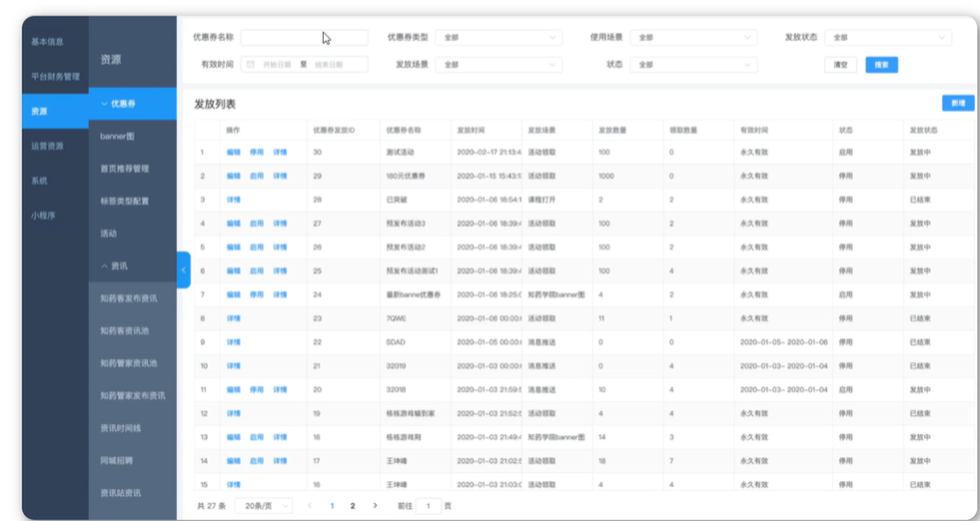Image resolution: width=980 pixels, height=521 pixels.
Task: Click page number 2 in pagination
Action: click(353, 506)
